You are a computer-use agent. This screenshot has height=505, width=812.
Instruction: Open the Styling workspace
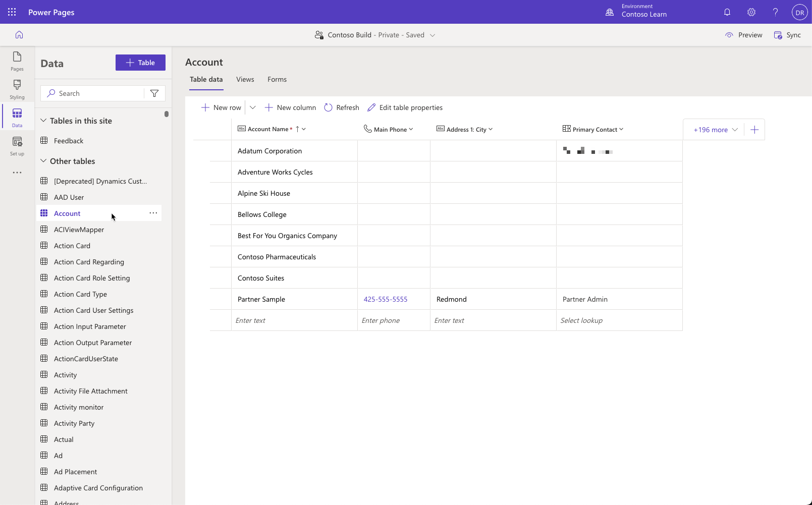17,89
